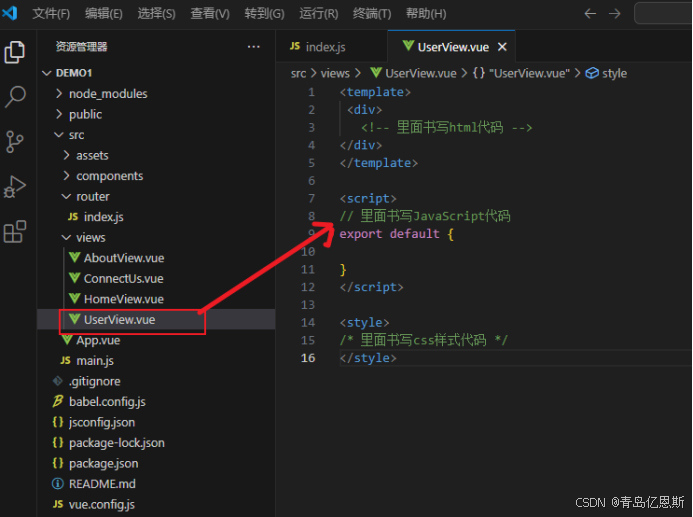Click the views breadcrumb segment

tap(335, 73)
